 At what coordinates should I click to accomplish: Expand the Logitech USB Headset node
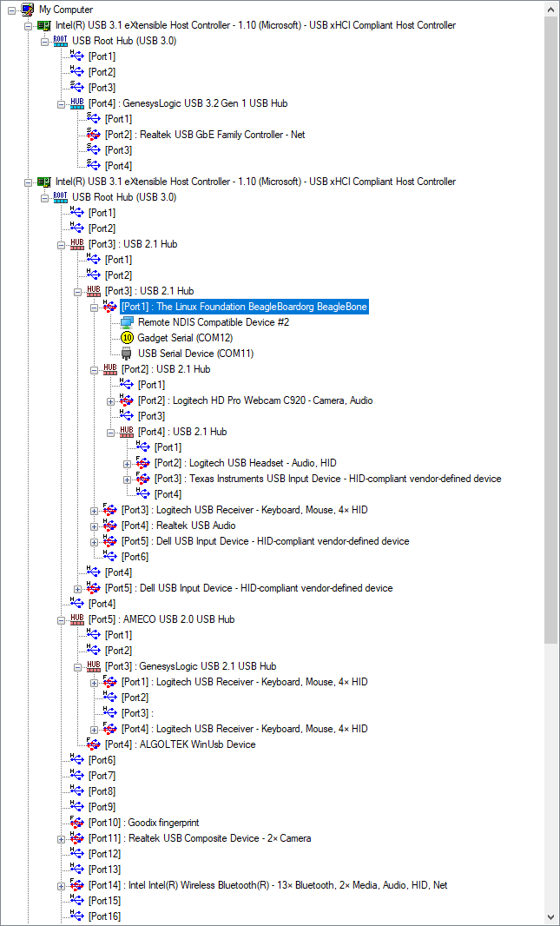127,464
